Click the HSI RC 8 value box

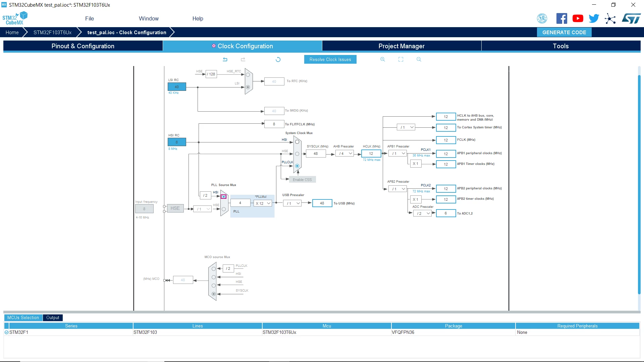(177, 142)
